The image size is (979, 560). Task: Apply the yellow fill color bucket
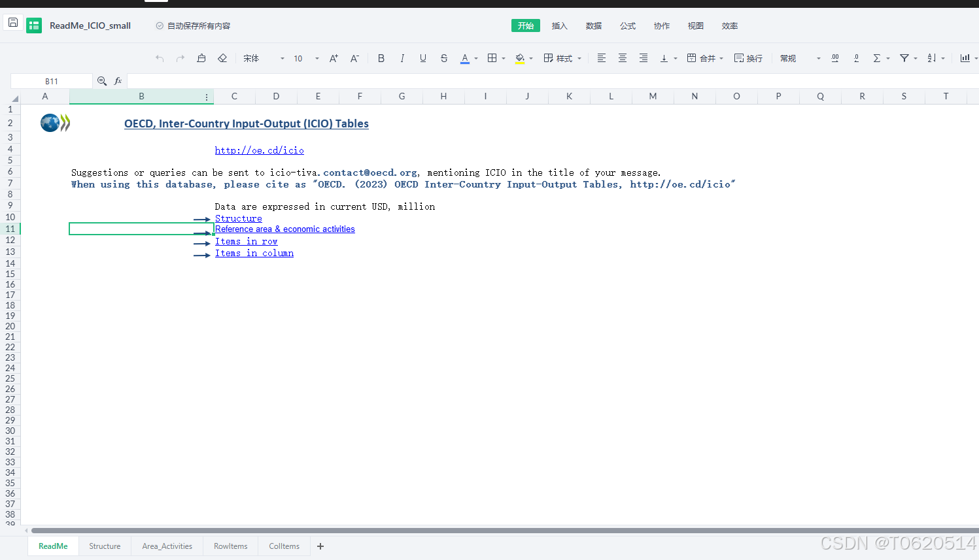[520, 58]
